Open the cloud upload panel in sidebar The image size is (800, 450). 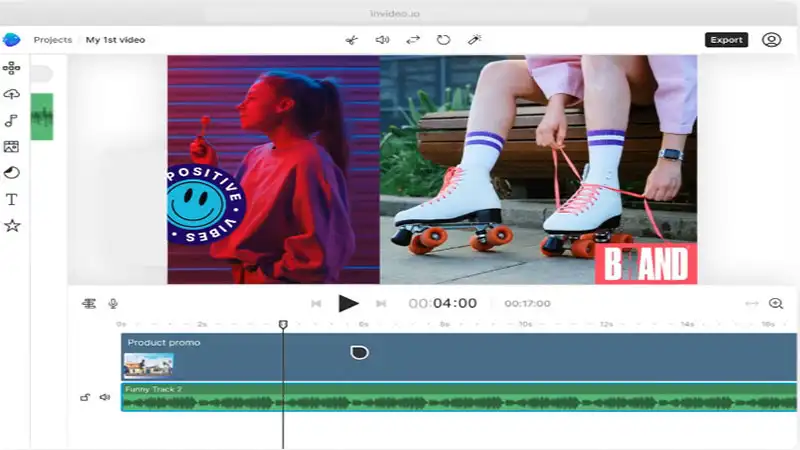coord(12,94)
